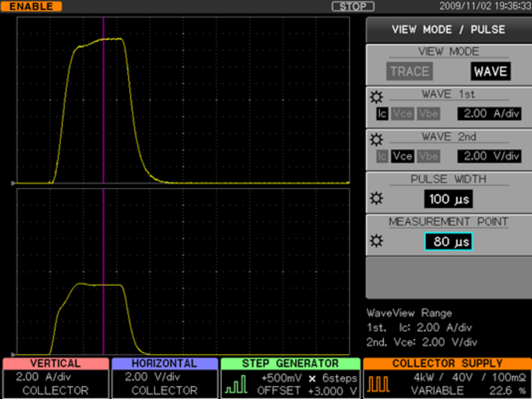Click the WAVE 1st scale value 2.00 A/div
Viewport: 532px width, 399px height.
click(x=490, y=114)
